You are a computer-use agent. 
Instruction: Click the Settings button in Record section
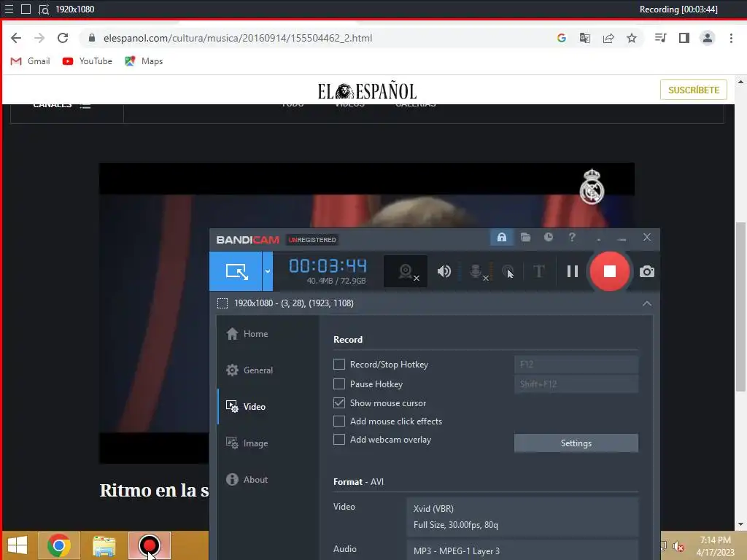coord(576,443)
